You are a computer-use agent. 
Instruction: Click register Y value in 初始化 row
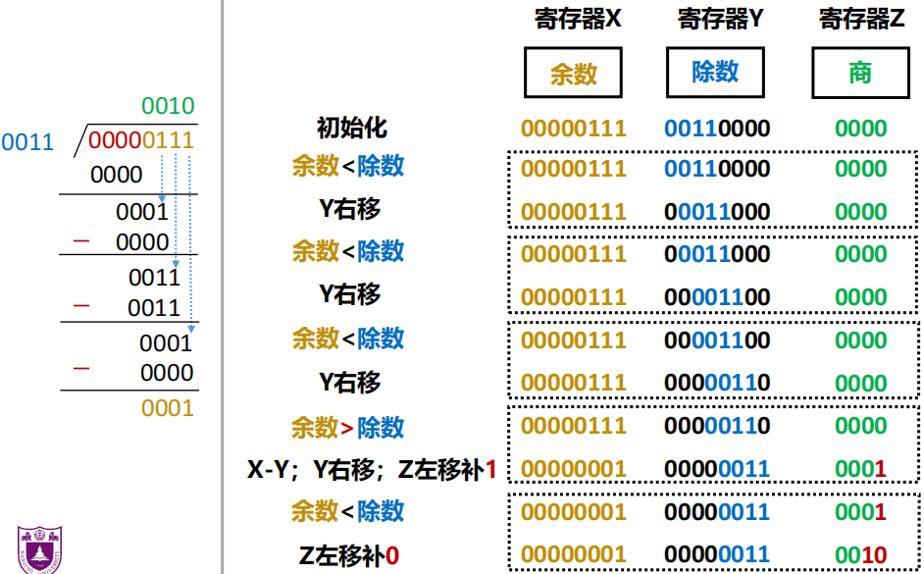[717, 128]
